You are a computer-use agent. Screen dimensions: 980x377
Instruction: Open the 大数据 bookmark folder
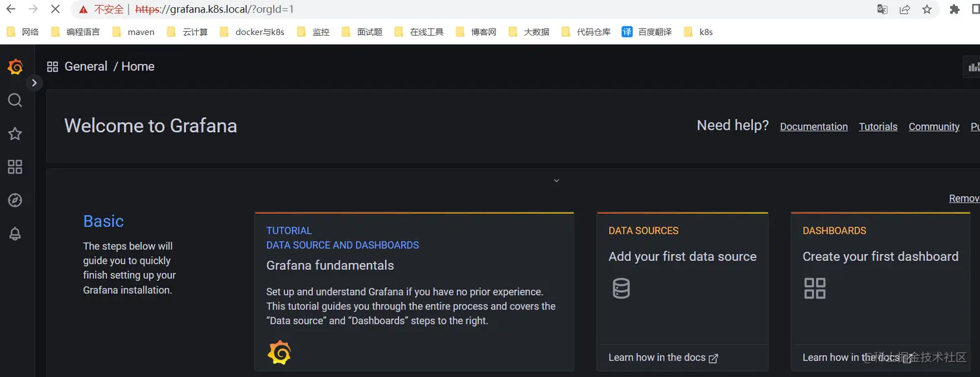click(529, 32)
